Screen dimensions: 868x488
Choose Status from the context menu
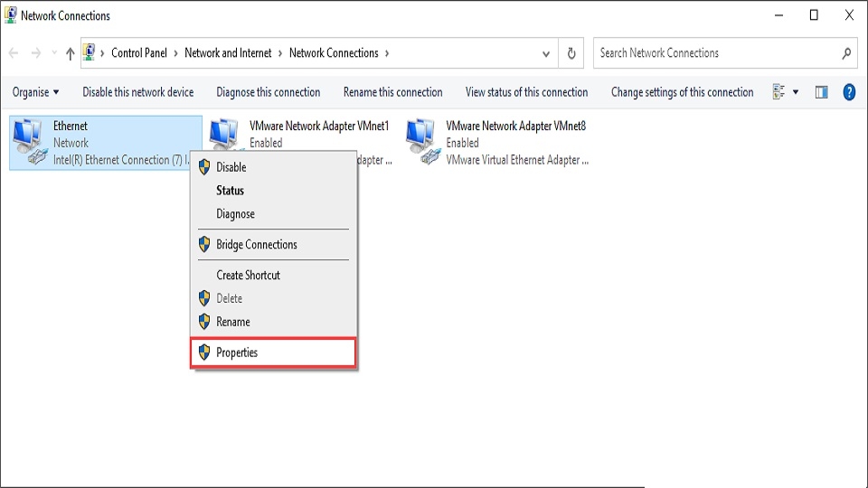point(273,191)
